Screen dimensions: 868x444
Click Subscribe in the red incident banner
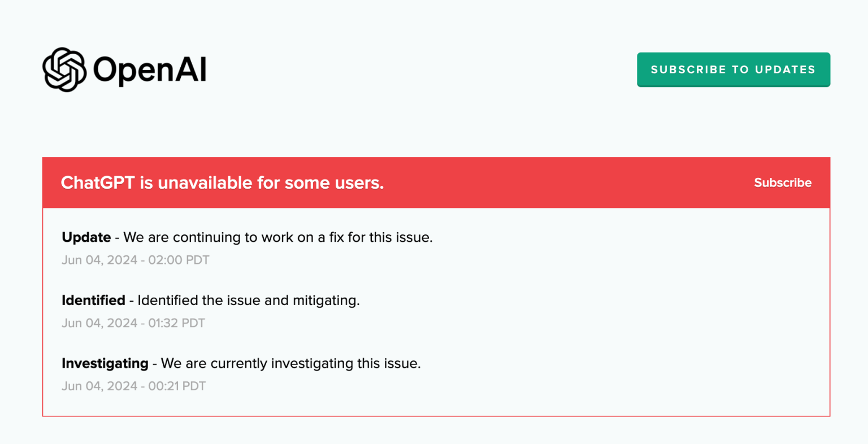(782, 182)
